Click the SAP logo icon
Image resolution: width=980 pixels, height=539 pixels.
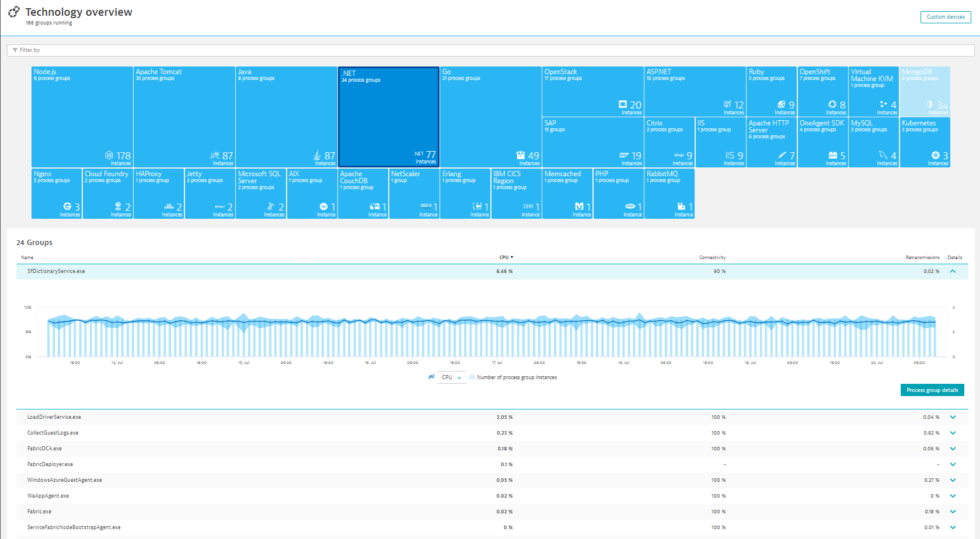[x=624, y=155]
